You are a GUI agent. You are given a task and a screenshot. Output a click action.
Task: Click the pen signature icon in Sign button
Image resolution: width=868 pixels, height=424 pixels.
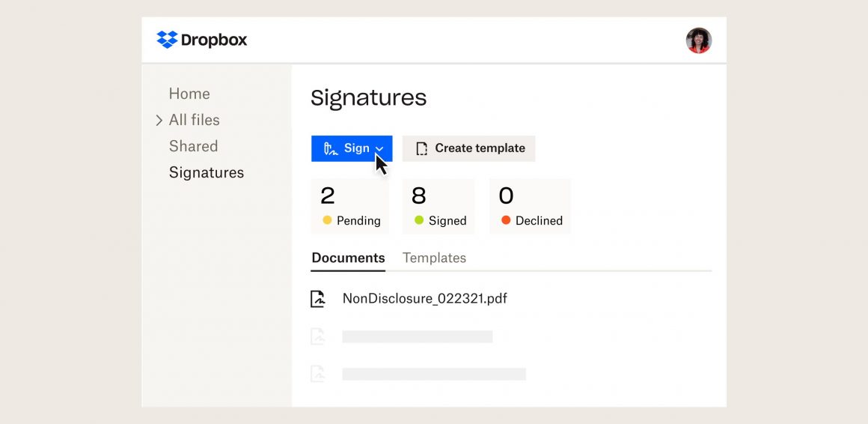click(x=330, y=148)
